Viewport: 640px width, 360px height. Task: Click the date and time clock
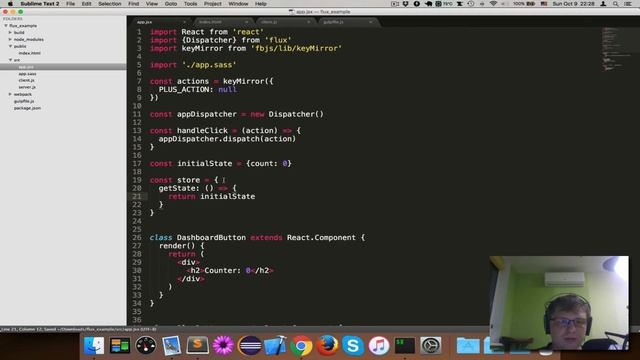tap(573, 4)
